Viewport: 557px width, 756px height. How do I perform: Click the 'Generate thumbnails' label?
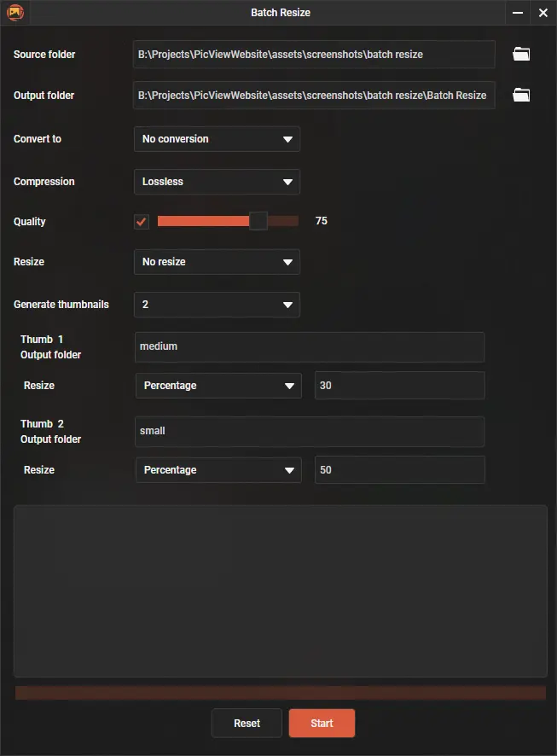61,305
